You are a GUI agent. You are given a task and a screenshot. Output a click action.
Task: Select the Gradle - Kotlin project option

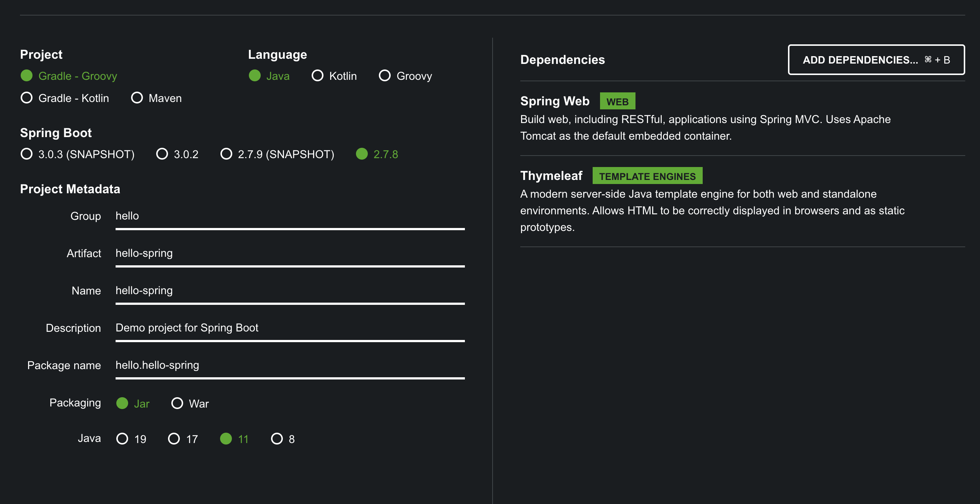click(x=65, y=98)
